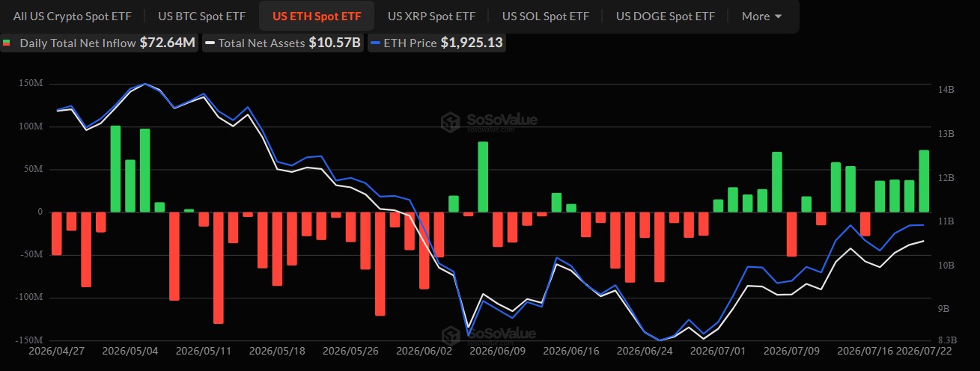This screenshot has height=371, width=980.
Task: Toggle the Total Net Assets line
Action: 283,43
